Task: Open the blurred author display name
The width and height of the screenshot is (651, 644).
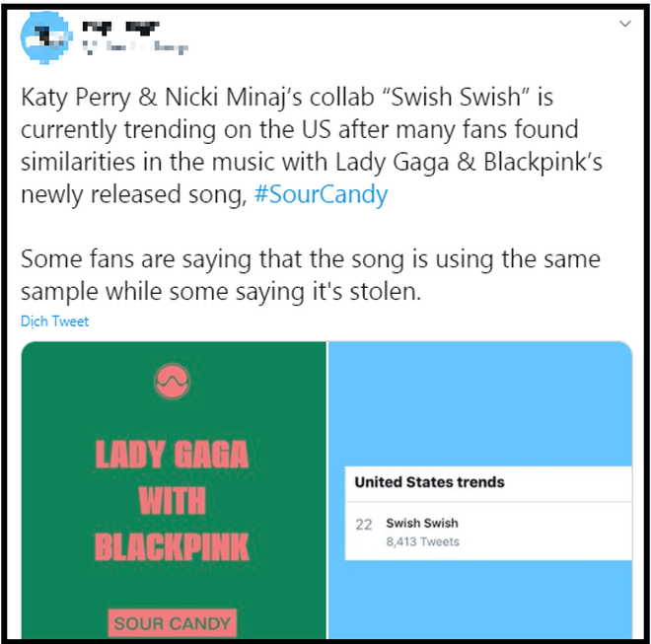Action: (x=120, y=28)
